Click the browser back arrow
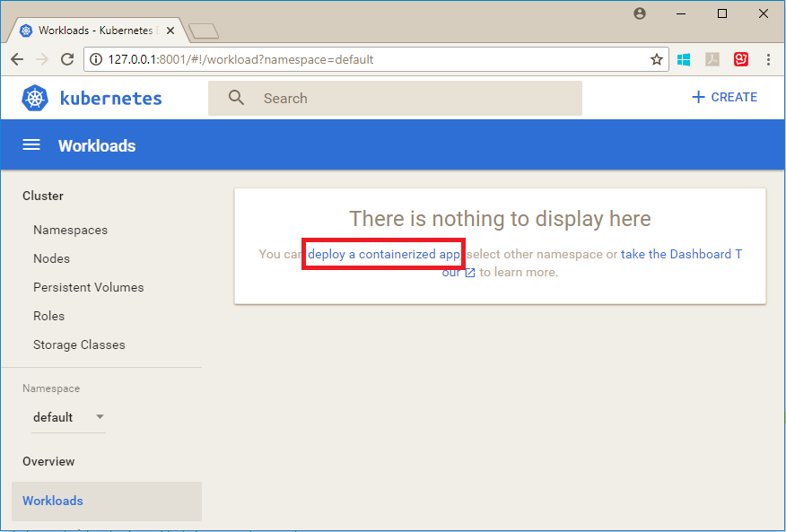 pyautogui.click(x=17, y=60)
